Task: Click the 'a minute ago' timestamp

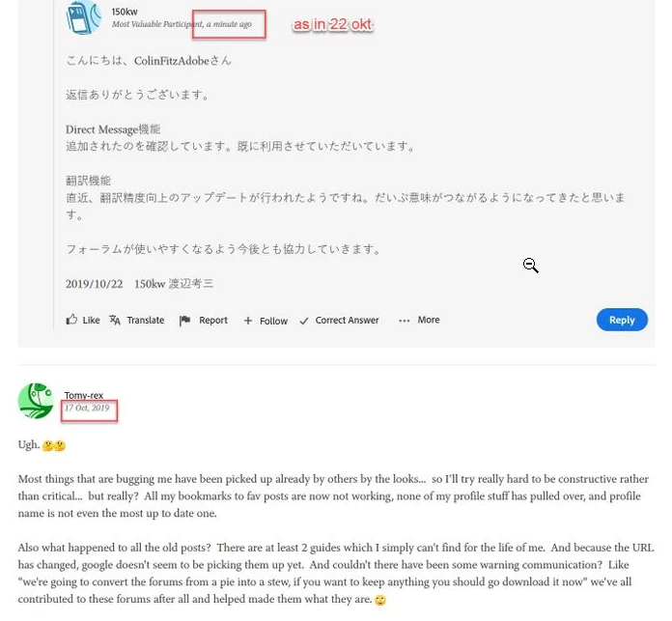Action: tap(229, 24)
